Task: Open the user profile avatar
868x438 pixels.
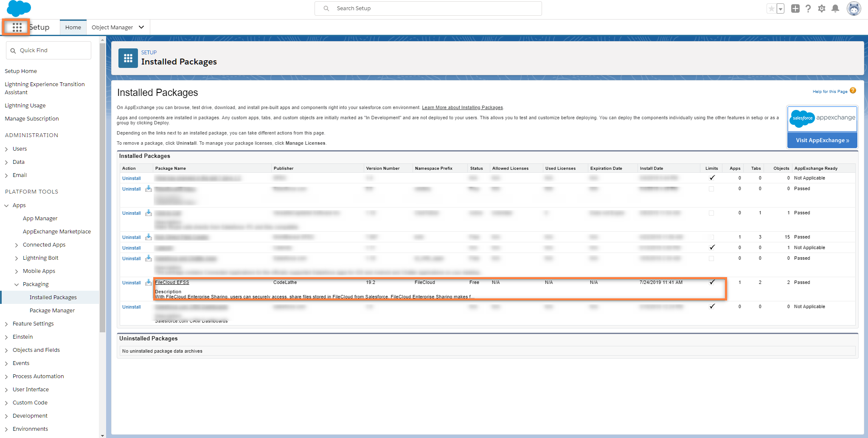Action: tap(854, 8)
